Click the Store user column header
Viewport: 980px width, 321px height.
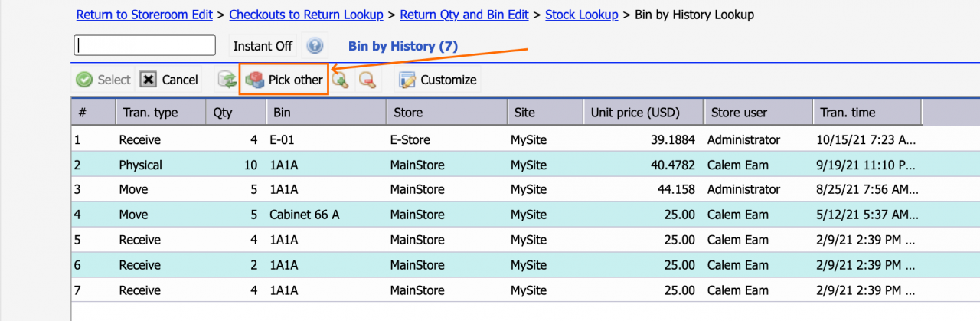(758, 113)
